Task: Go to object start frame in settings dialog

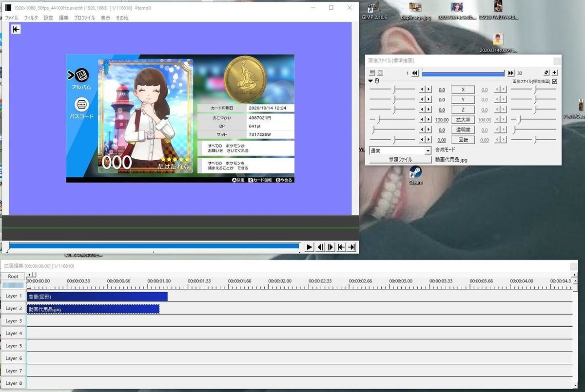Action: [x=415, y=73]
